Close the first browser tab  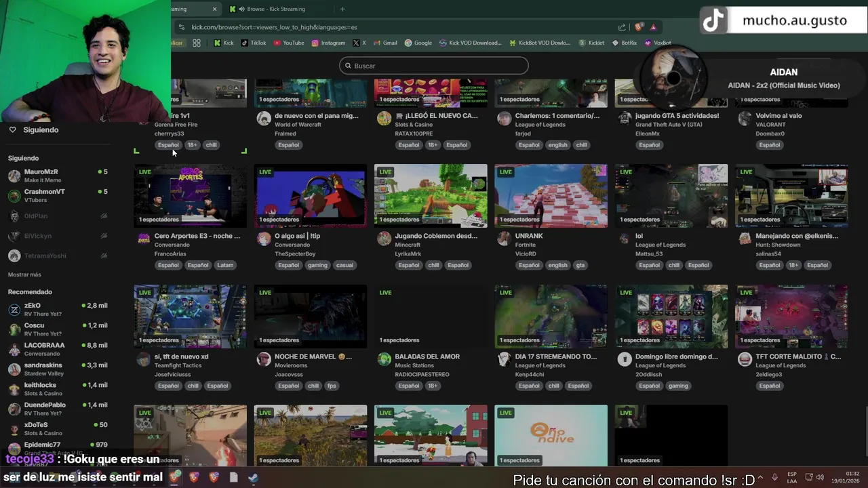pyautogui.click(x=215, y=9)
